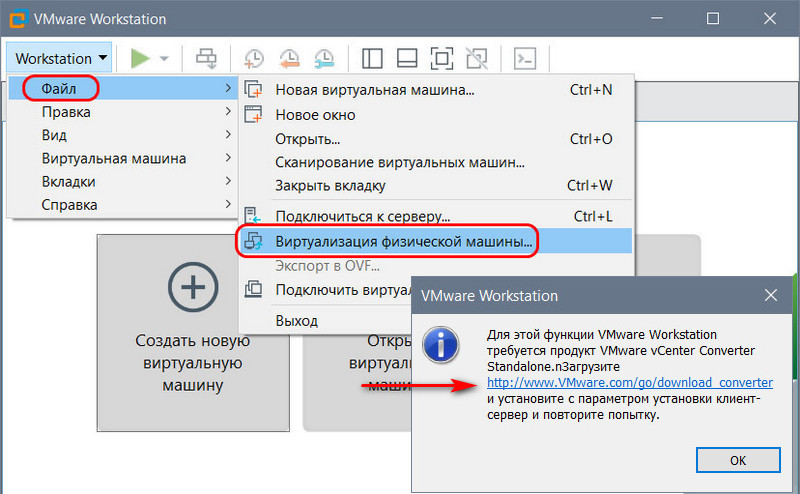
Task: Expand arrow next to Справка
Action: pyautogui.click(x=228, y=204)
